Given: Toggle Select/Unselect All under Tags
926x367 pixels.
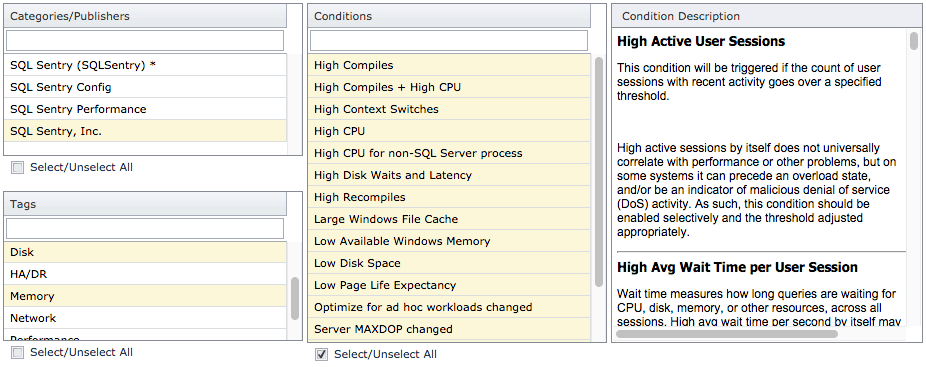Looking at the screenshot, I should click(x=18, y=353).
